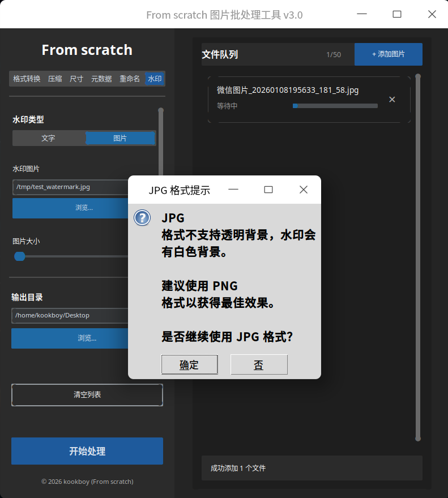This screenshot has width=448, height=498.
Task: Minimize the main application window
Action: pyautogui.click(x=362, y=14)
